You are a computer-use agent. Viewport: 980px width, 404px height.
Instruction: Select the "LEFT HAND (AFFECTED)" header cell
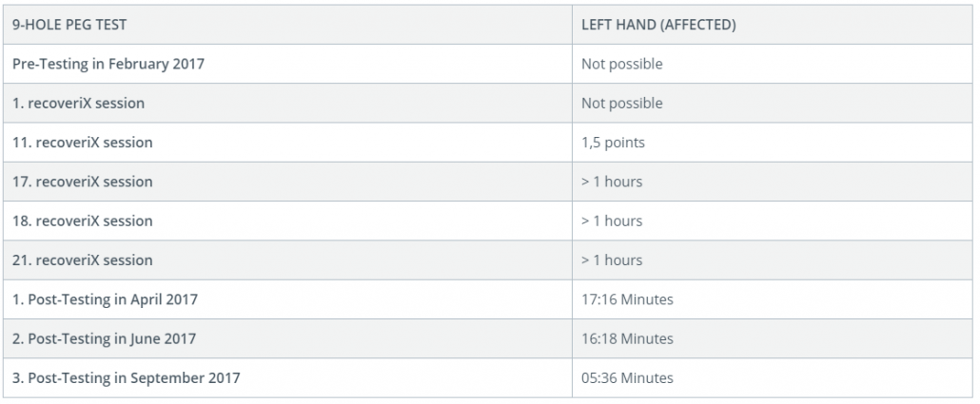(x=658, y=25)
